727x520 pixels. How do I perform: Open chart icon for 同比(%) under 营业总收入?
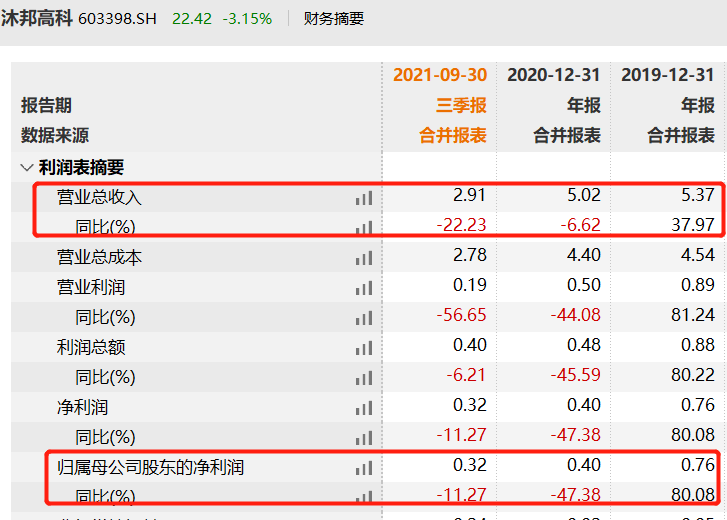[364, 228]
